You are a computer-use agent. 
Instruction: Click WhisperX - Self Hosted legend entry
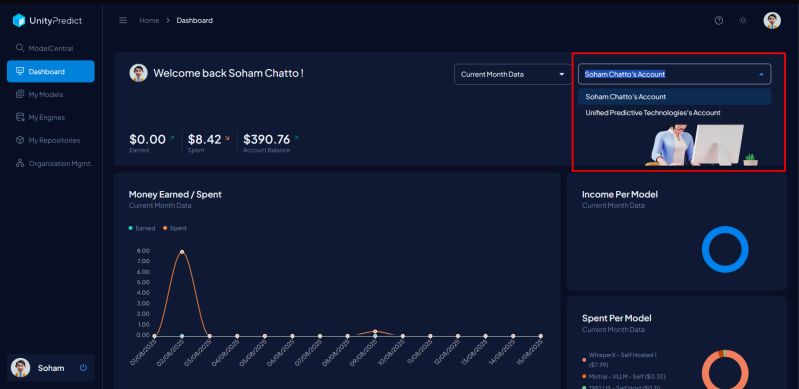[622, 359]
